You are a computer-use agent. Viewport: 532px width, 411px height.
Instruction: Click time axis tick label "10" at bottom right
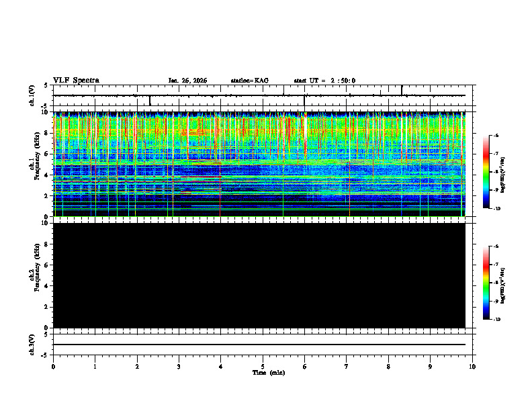472,367
